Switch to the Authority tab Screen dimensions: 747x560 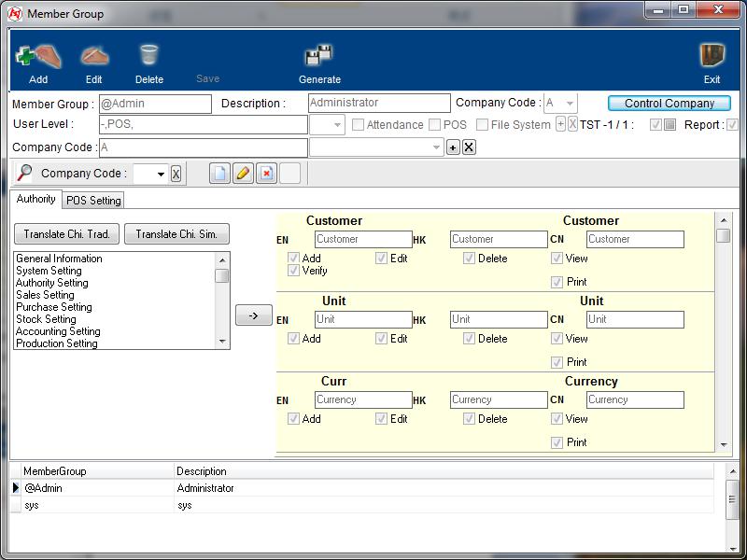click(x=35, y=199)
